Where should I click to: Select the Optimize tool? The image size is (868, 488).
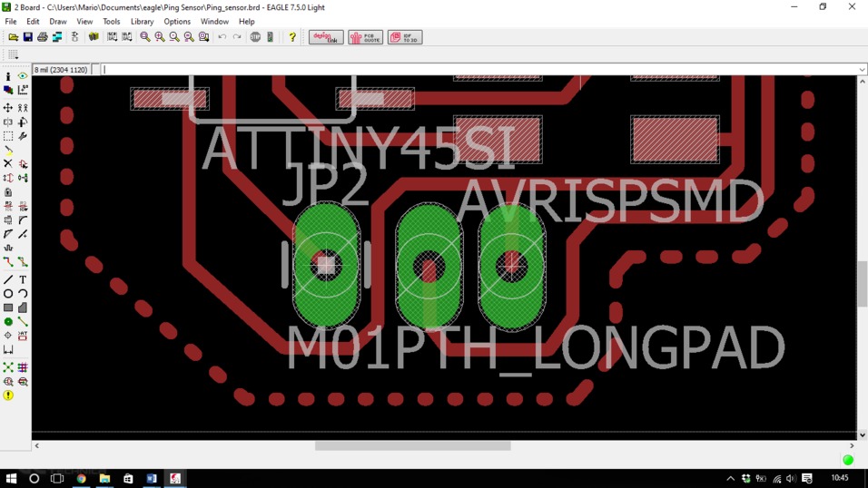23,235
